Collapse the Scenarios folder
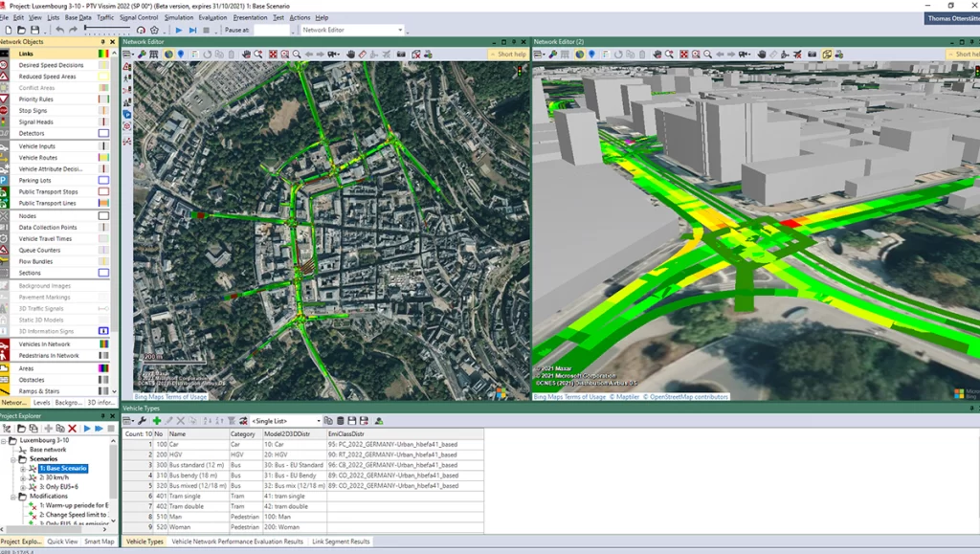Viewport: 980px width, 554px height. click(x=13, y=459)
